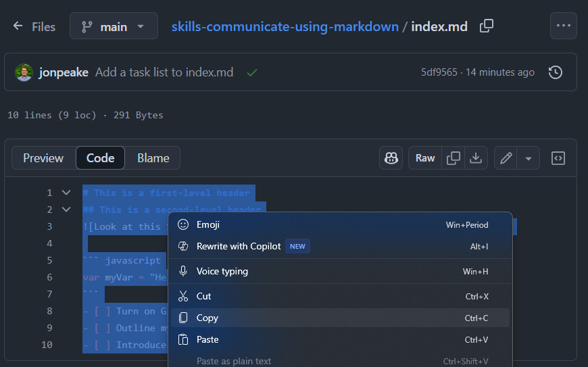Viewport: 588px width, 367px height.
Task: Ask Copilot about this file
Action: point(391,158)
